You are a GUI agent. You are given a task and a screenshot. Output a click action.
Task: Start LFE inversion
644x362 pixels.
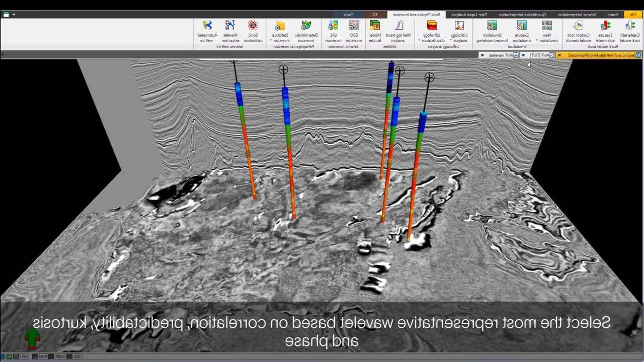333,31
